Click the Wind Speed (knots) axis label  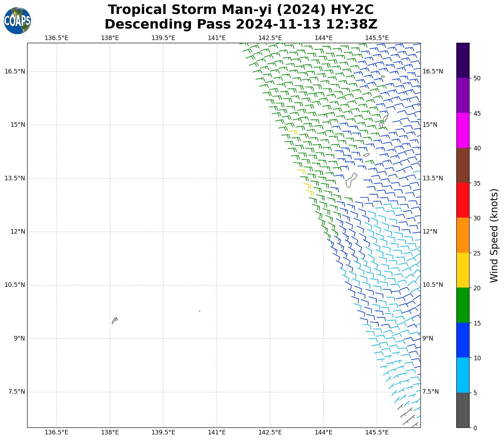click(x=494, y=235)
